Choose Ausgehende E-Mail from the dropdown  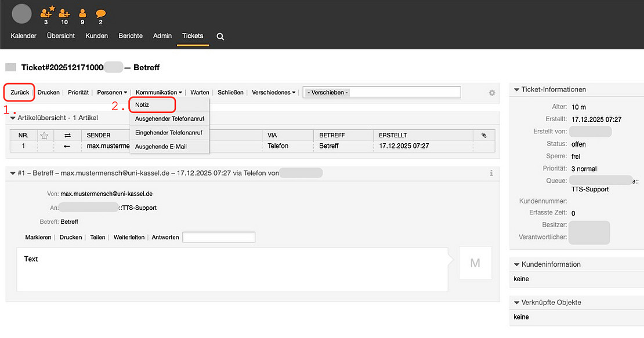point(161,147)
